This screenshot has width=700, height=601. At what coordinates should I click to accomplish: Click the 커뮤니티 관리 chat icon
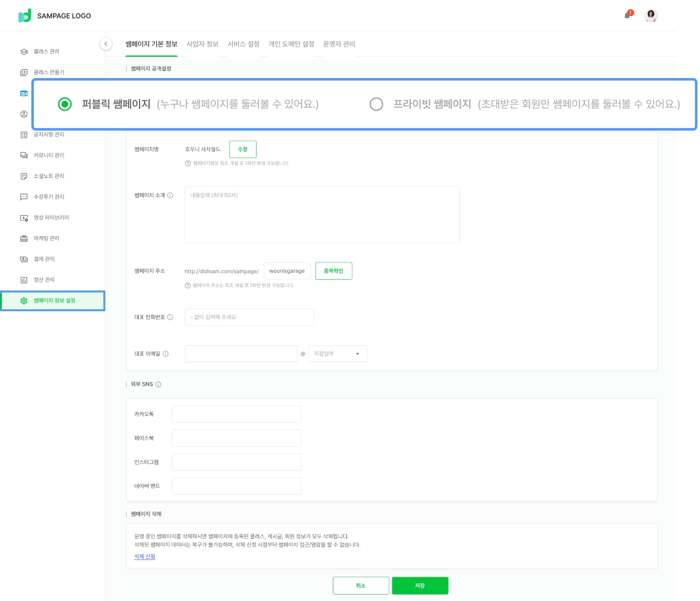point(24,156)
